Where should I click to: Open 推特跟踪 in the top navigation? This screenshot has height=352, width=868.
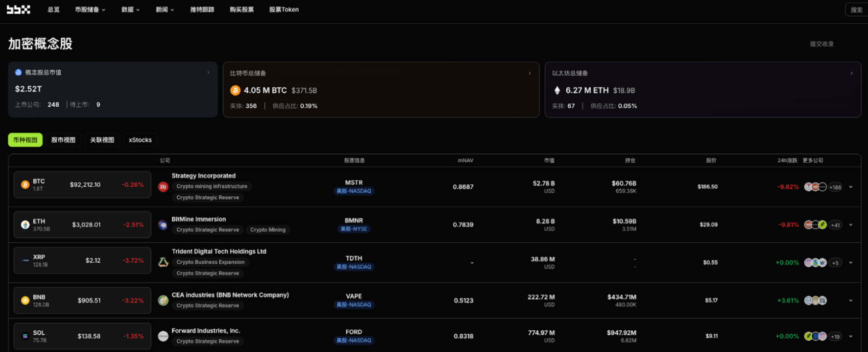pos(202,9)
